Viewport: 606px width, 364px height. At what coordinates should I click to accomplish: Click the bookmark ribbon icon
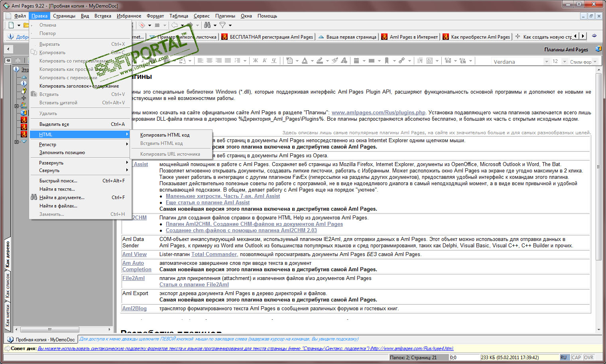[x=387, y=61]
